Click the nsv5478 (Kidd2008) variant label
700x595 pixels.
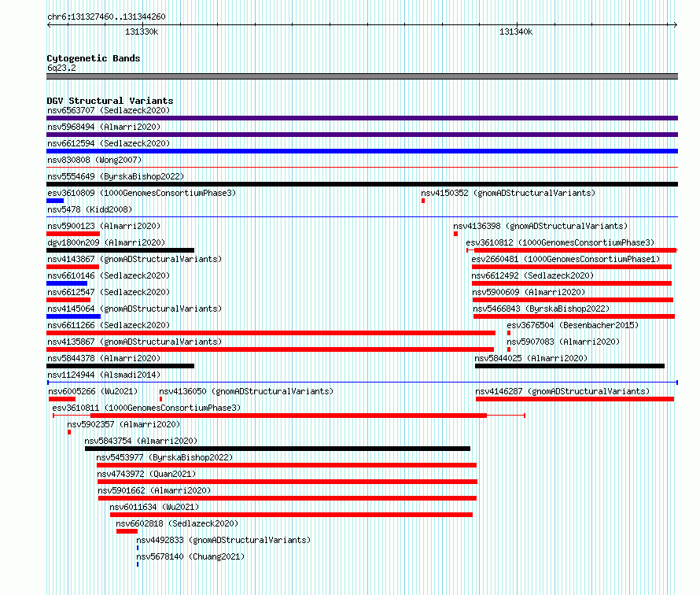[90, 209]
